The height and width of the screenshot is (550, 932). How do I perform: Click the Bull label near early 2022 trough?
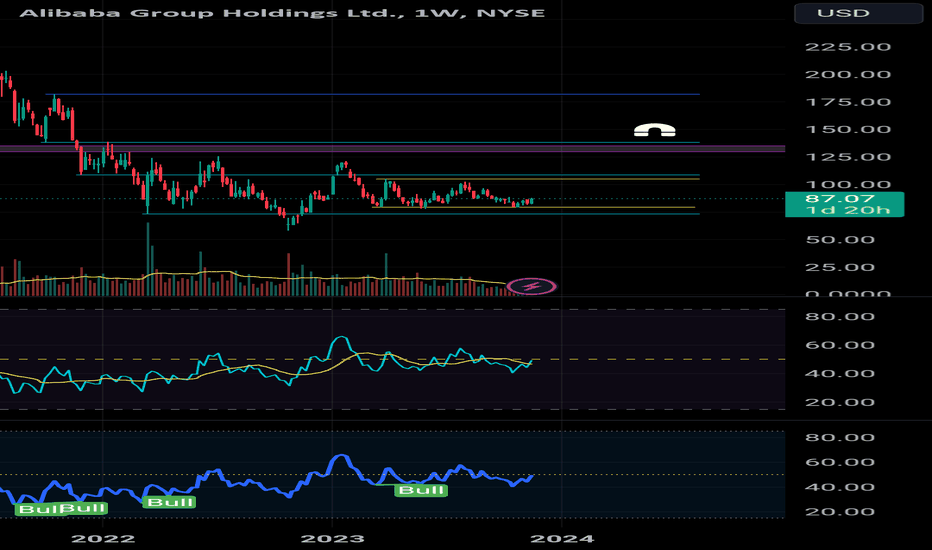click(170, 502)
